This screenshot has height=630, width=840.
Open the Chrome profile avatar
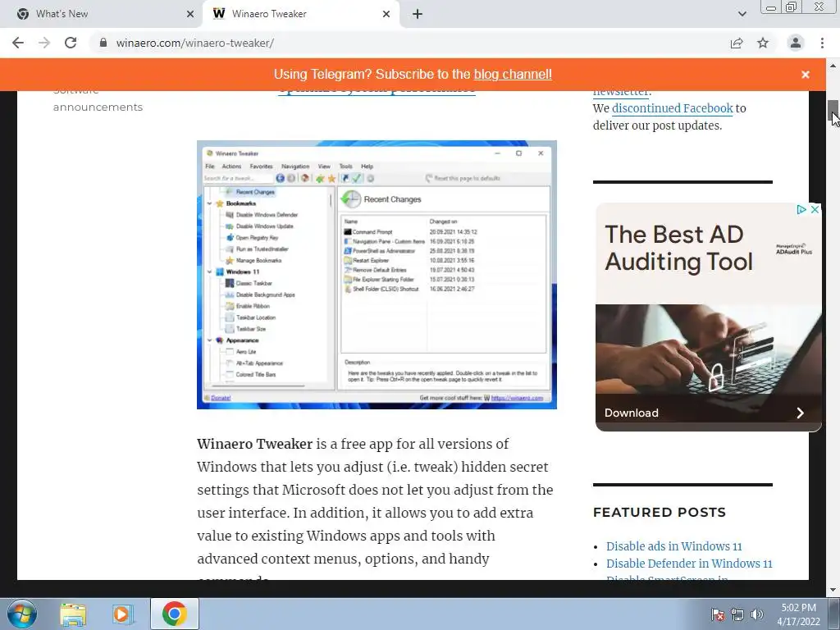[x=796, y=43]
